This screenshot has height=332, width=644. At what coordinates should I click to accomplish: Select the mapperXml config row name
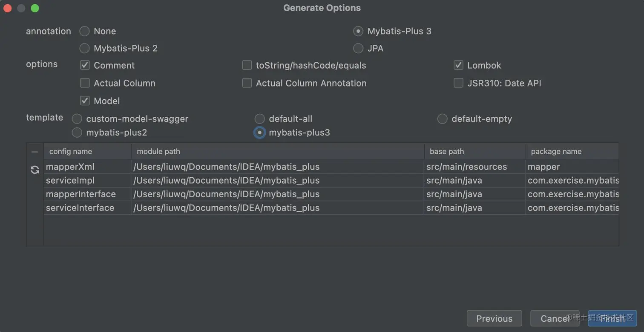pos(88,167)
